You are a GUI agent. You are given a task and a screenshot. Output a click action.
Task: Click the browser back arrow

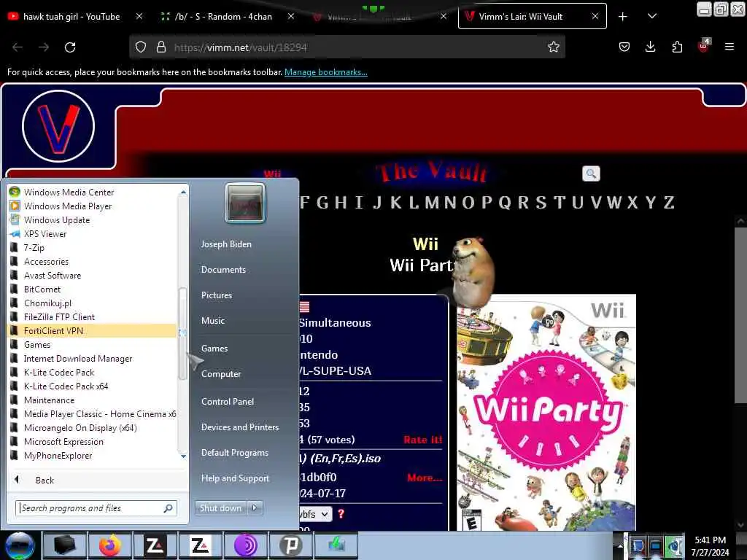click(x=18, y=47)
